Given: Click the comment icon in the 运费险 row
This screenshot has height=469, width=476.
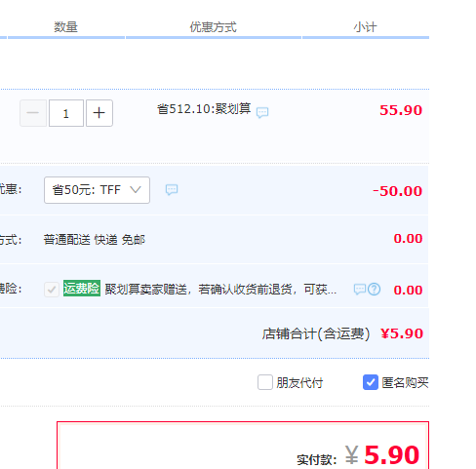Looking at the screenshot, I should (x=360, y=289).
